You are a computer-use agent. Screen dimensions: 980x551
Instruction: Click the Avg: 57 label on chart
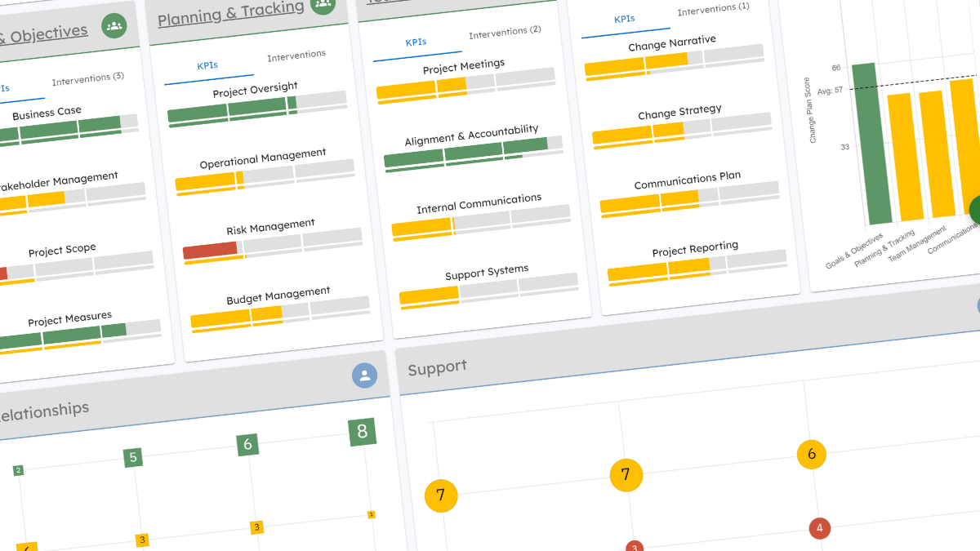click(x=831, y=91)
